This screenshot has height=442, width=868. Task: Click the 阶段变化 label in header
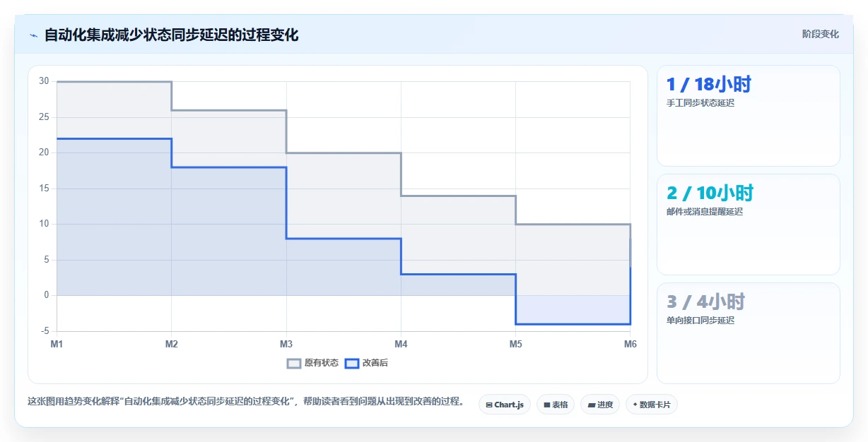[x=821, y=34]
